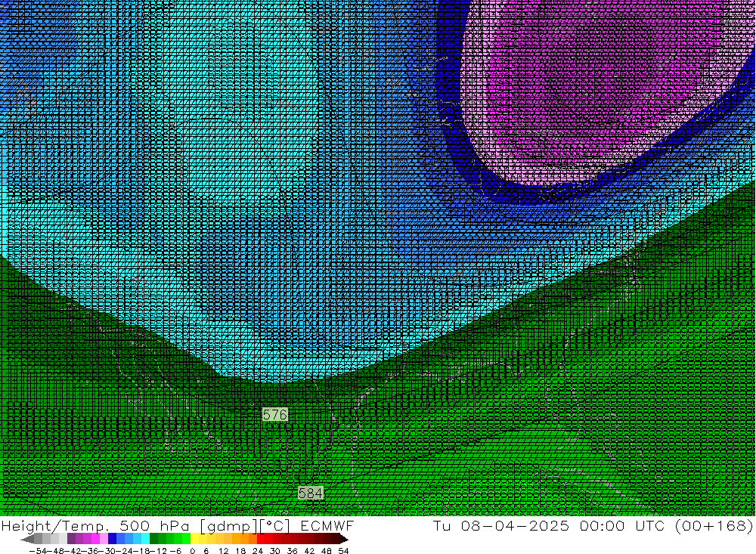Click the legend value -54
Image resolution: width=756 pixels, height=554 pixels.
coord(39,551)
